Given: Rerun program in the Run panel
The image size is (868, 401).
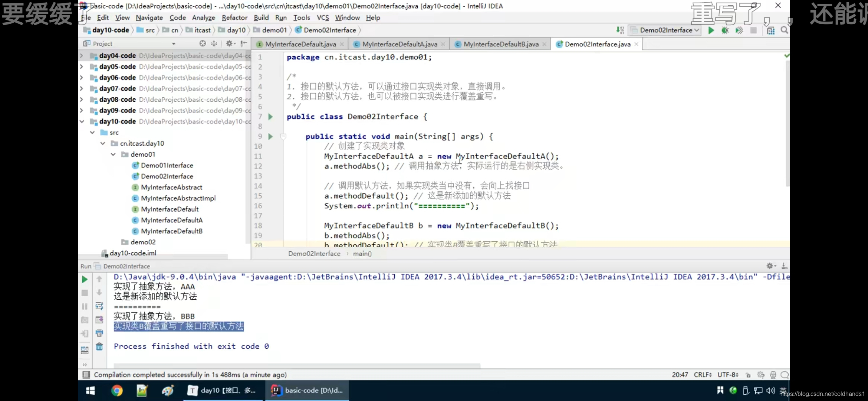Looking at the screenshot, I should [85, 279].
